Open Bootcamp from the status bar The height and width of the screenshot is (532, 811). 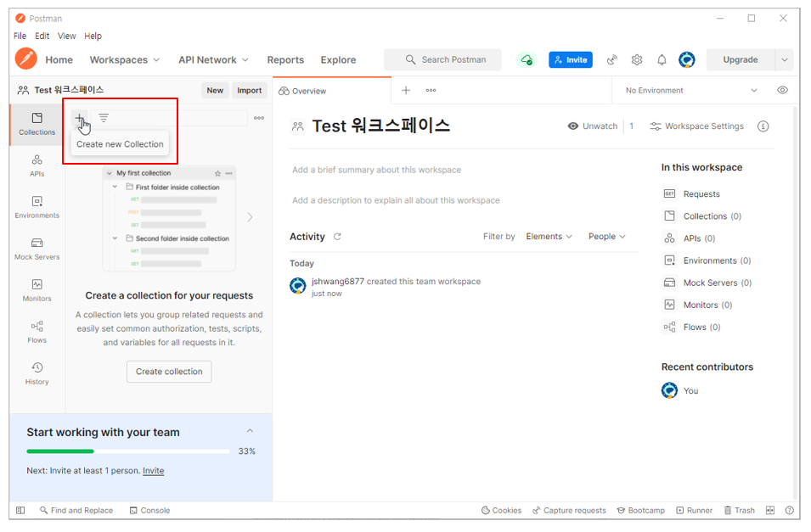tap(641, 511)
